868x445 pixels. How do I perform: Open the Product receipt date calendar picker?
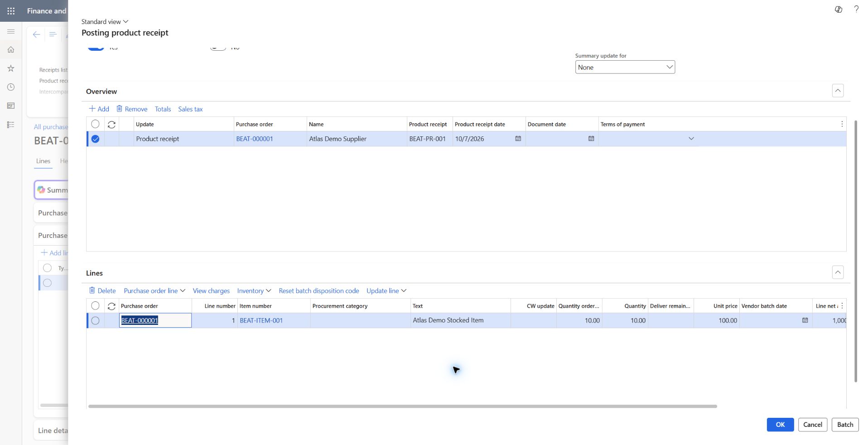pyautogui.click(x=518, y=139)
